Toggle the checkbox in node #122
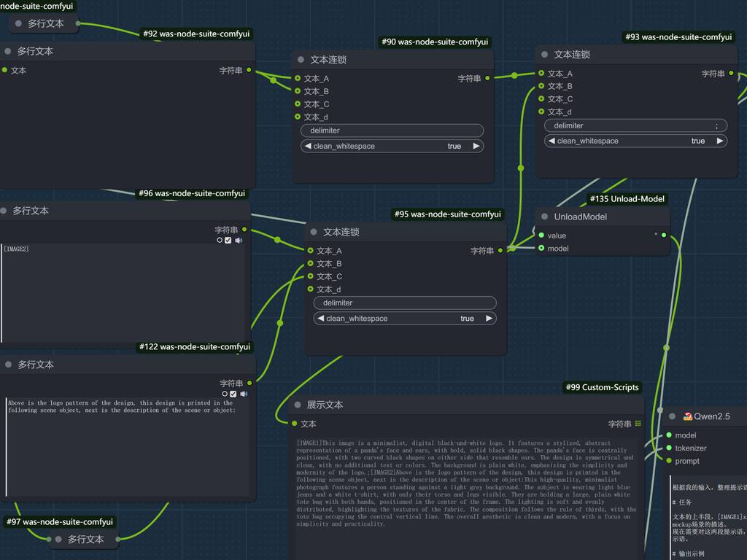 [x=233, y=394]
